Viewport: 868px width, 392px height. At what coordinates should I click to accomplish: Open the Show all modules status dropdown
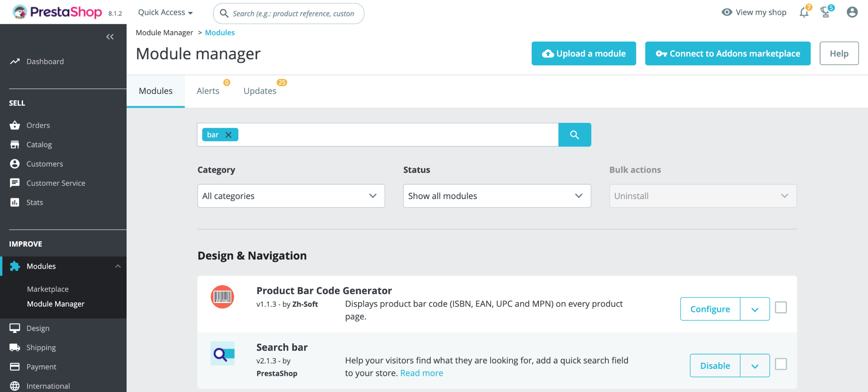497,196
